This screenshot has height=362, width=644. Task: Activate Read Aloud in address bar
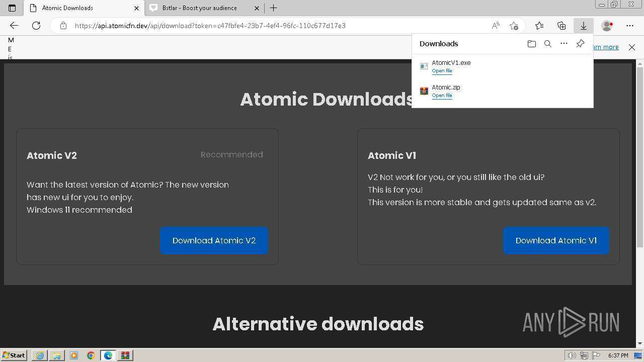point(496,26)
